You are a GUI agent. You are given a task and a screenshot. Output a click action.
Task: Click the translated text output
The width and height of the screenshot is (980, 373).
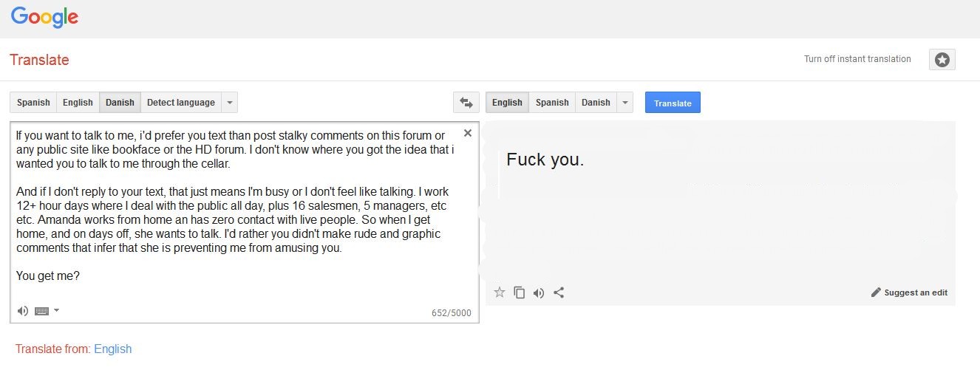click(545, 160)
